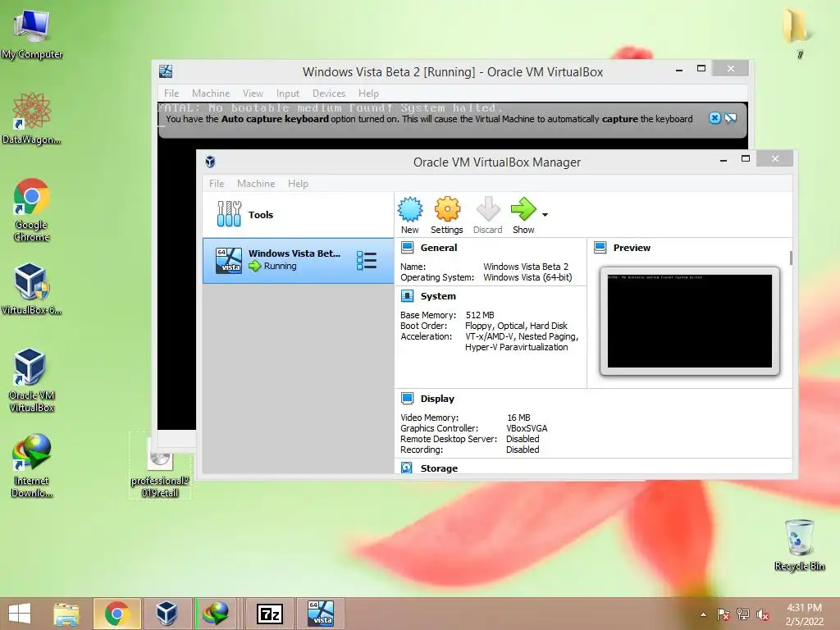
Task: Open Help menu in Vista VM window
Action: pos(368,94)
